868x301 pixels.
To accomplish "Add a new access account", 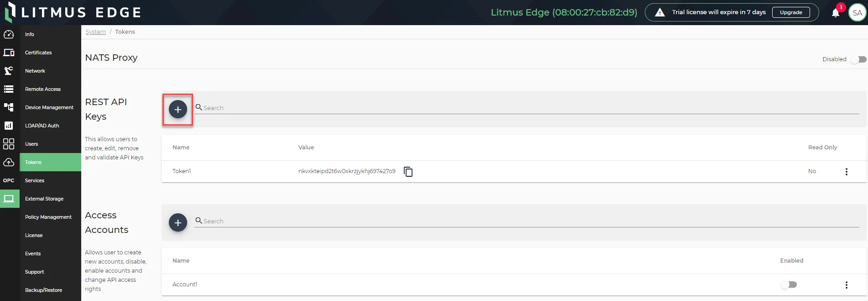I will coord(178,223).
